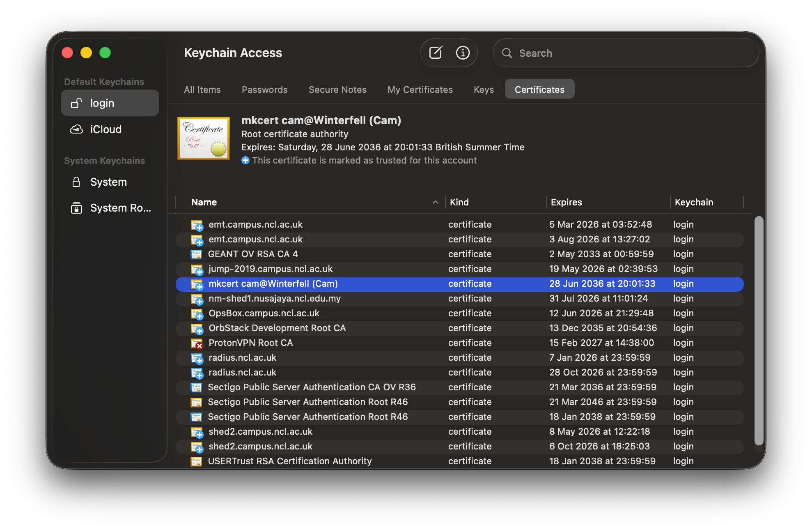Viewport: 812px width, 530px height.
Task: Open the Secure Notes tab
Action: (337, 90)
